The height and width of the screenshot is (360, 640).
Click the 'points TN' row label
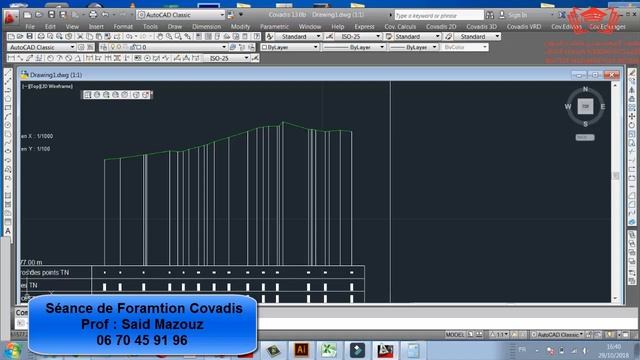[55, 273]
